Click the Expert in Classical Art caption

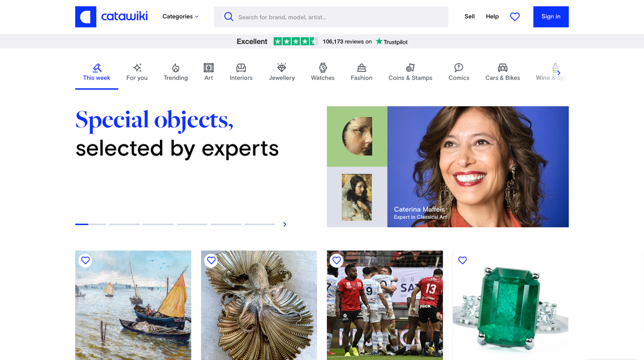coord(420,217)
